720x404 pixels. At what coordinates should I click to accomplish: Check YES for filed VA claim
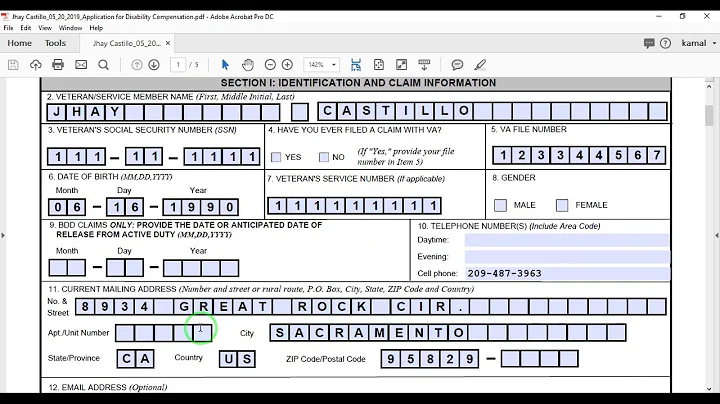click(x=276, y=157)
